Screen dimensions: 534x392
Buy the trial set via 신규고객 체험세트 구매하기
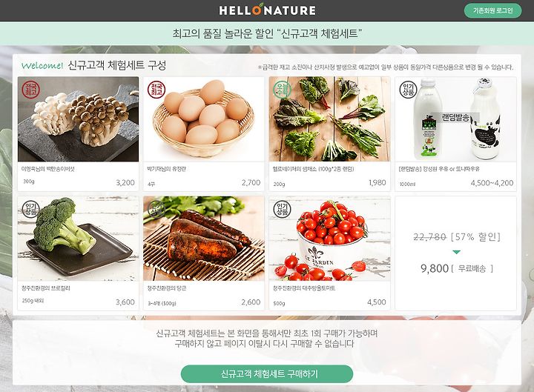click(x=267, y=374)
